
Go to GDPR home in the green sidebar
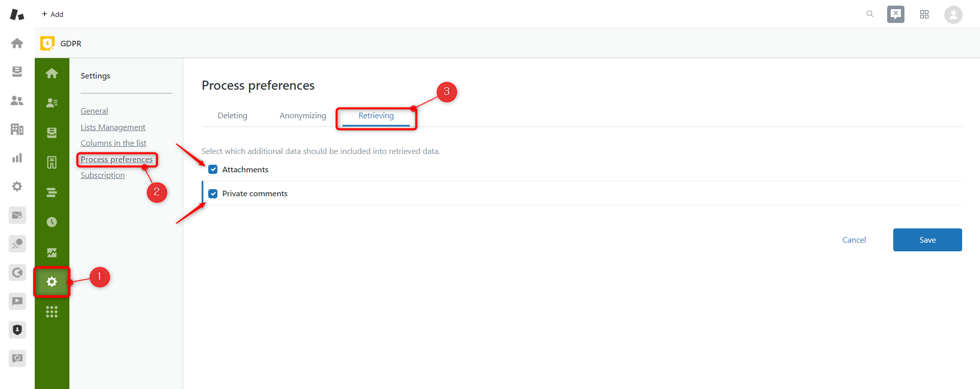[52, 73]
